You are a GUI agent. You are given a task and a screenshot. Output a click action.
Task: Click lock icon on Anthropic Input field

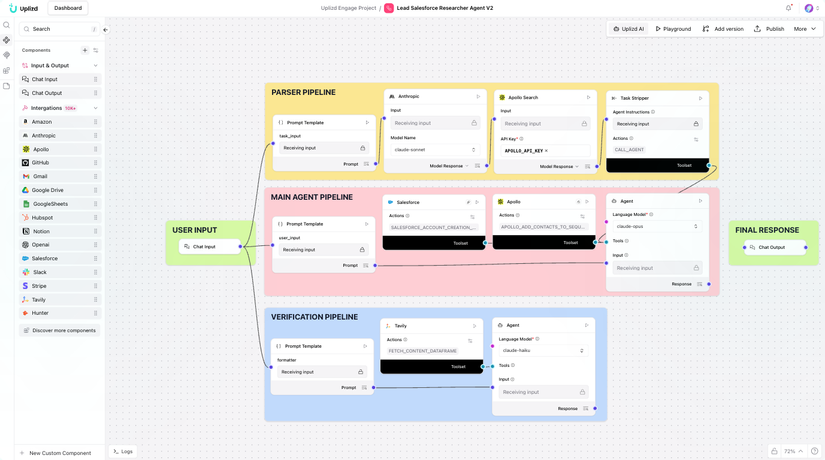point(474,123)
